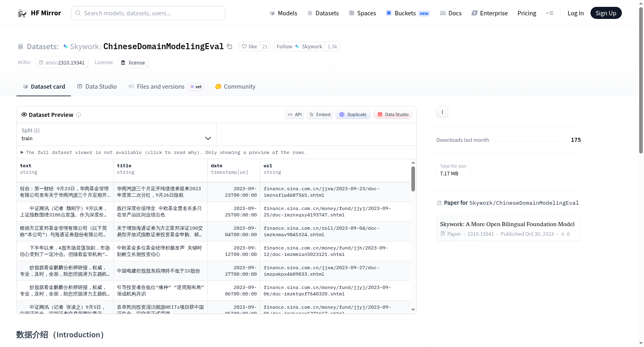Viewport: 644px width, 347px height.
Task: Click the license bank icon
Action: [x=123, y=62]
